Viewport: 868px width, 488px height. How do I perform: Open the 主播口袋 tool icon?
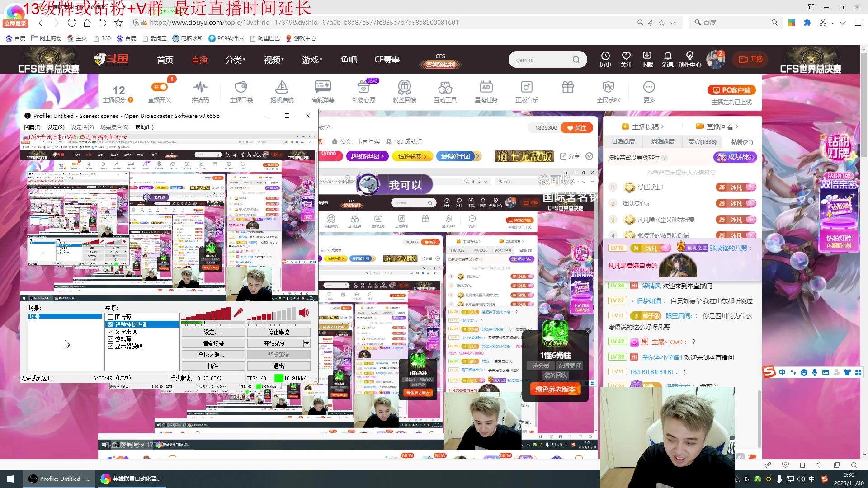point(241,92)
